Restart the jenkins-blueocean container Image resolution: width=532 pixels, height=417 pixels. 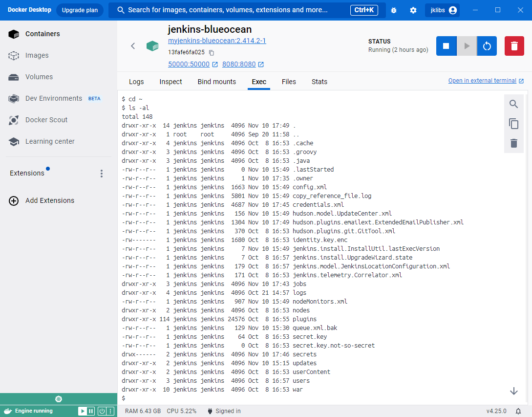[487, 46]
